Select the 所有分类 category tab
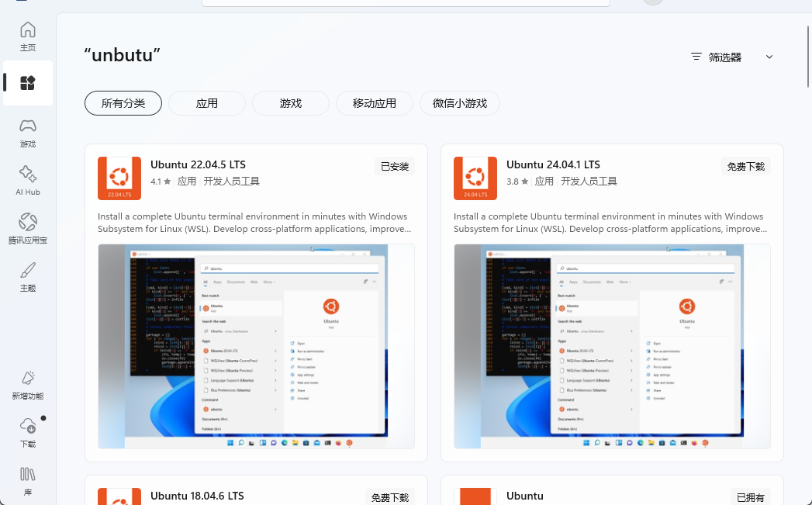 [123, 102]
